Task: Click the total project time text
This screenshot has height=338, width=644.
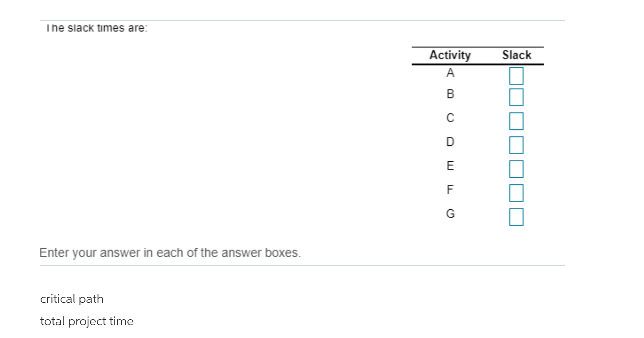Action: pos(87,321)
